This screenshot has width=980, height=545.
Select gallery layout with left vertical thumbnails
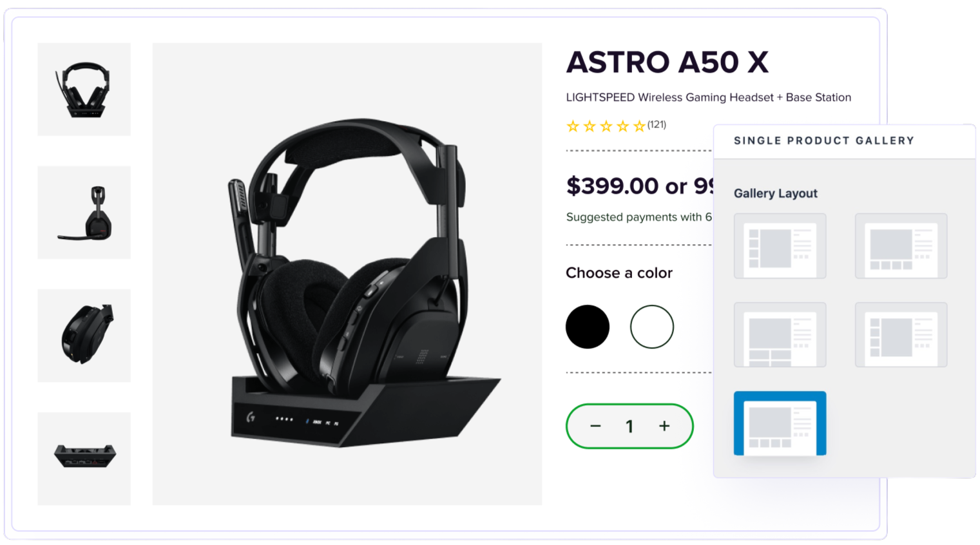780,246
